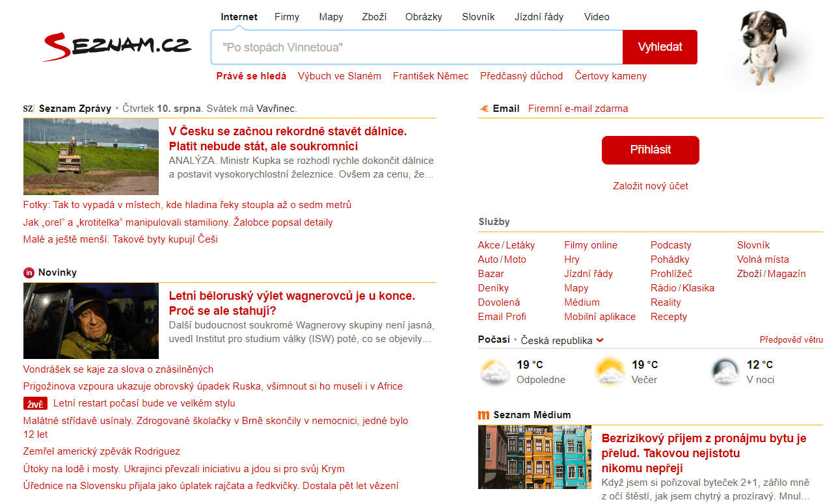Open Úřednice na Slovensku bribe article
Image resolution: width=838 pixels, height=504 pixels.
click(x=211, y=486)
